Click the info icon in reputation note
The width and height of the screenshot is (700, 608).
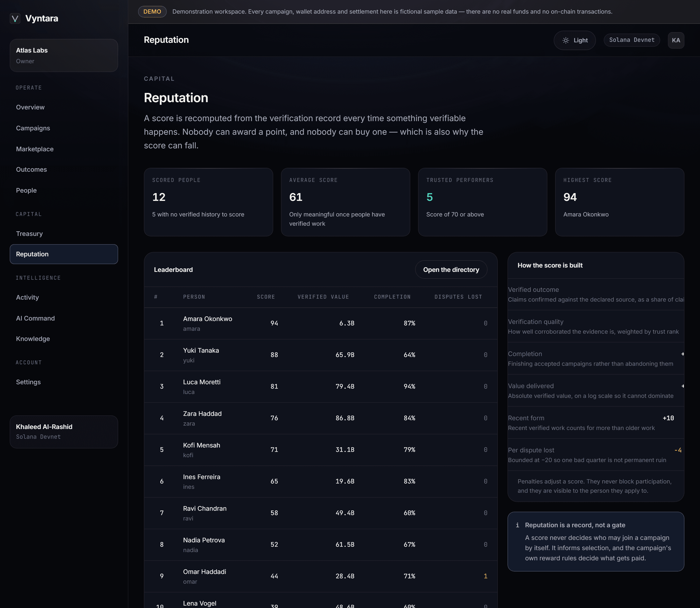click(517, 525)
